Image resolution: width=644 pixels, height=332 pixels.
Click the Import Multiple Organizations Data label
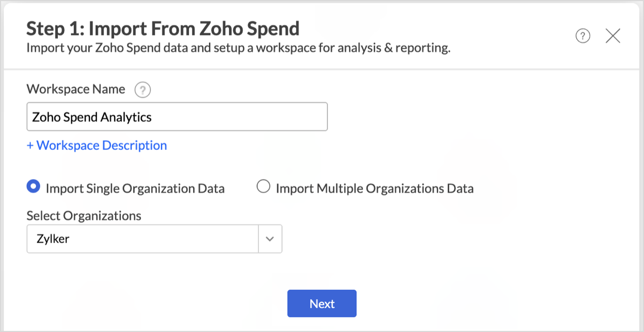[374, 188]
